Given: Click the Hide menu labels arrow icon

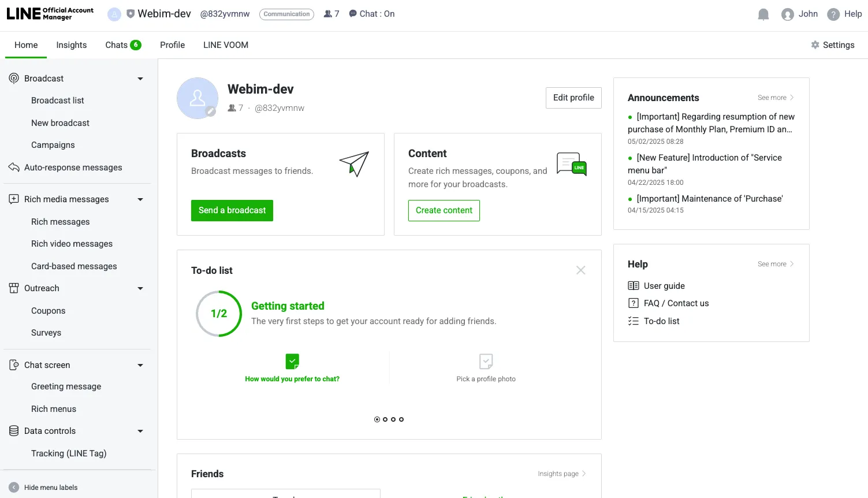Looking at the screenshot, I should [14, 488].
